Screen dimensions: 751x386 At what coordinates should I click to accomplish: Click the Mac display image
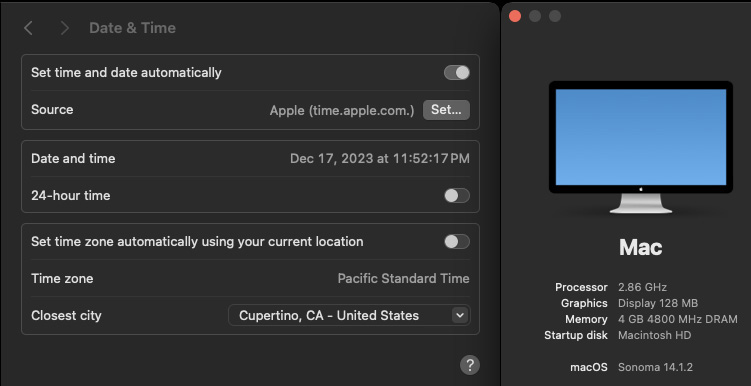pyautogui.click(x=641, y=147)
